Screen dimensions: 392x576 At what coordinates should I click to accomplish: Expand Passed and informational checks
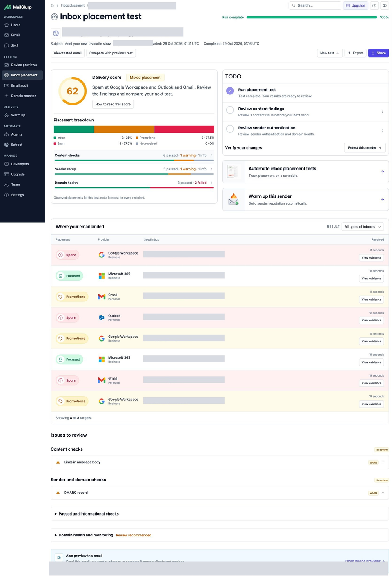[x=220, y=514]
